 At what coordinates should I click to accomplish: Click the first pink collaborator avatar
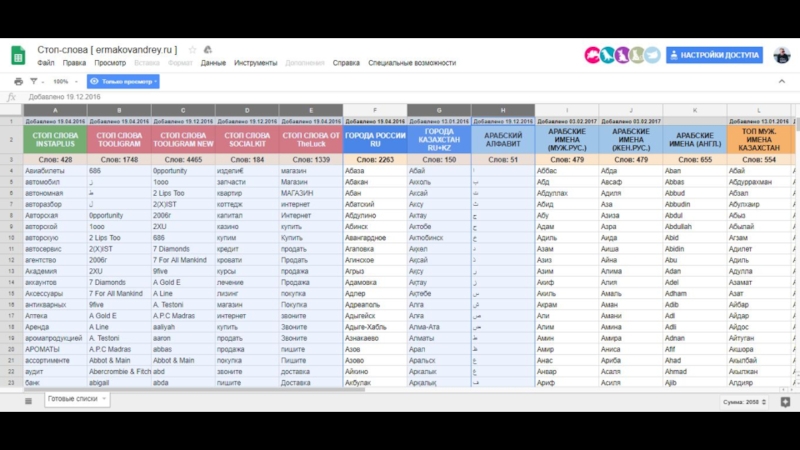tap(592, 55)
